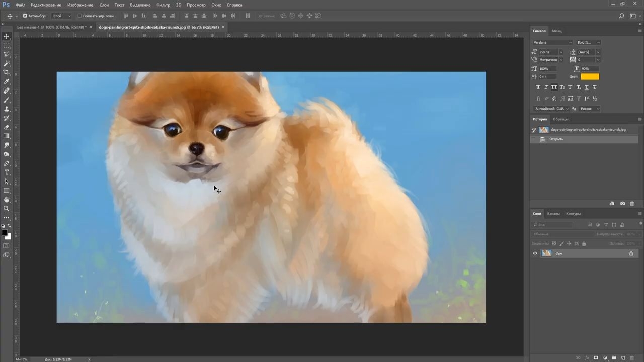Toggle Superscript text style
This screenshot has height=362, width=644.
[x=571, y=87]
